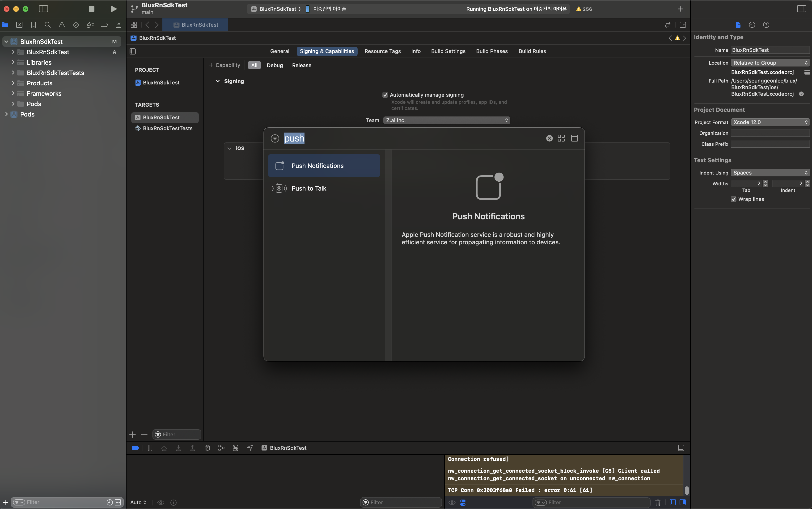Switch to the Resource Tags tab
The height and width of the screenshot is (509, 812).
point(383,51)
